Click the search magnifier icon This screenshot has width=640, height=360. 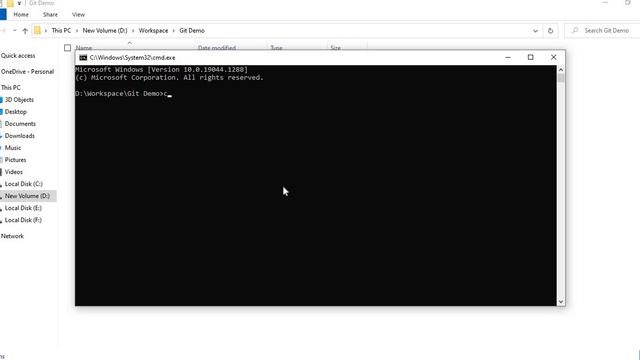pyautogui.click(x=575, y=31)
